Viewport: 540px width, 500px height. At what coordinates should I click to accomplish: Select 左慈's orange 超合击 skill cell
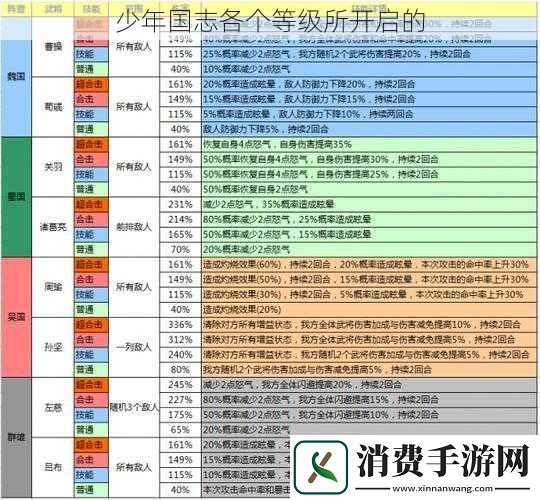[x=91, y=385]
